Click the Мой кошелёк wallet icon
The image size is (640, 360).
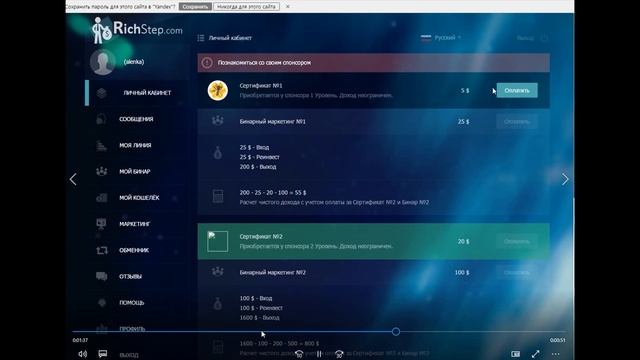[x=101, y=198]
